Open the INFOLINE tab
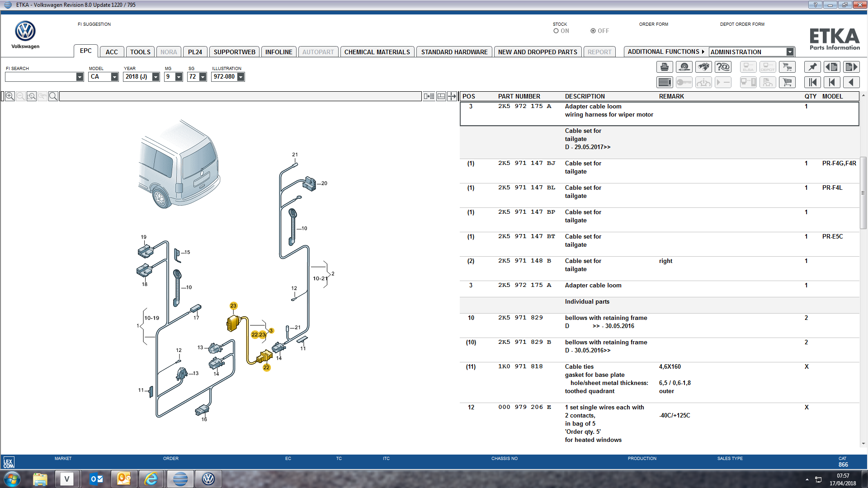 (x=278, y=52)
